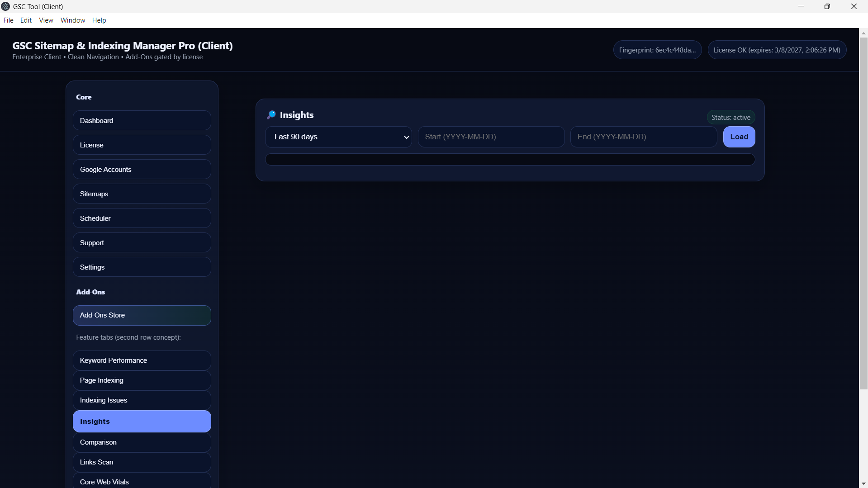The width and height of the screenshot is (868, 488).
Task: Open the View menu
Action: 46,20
